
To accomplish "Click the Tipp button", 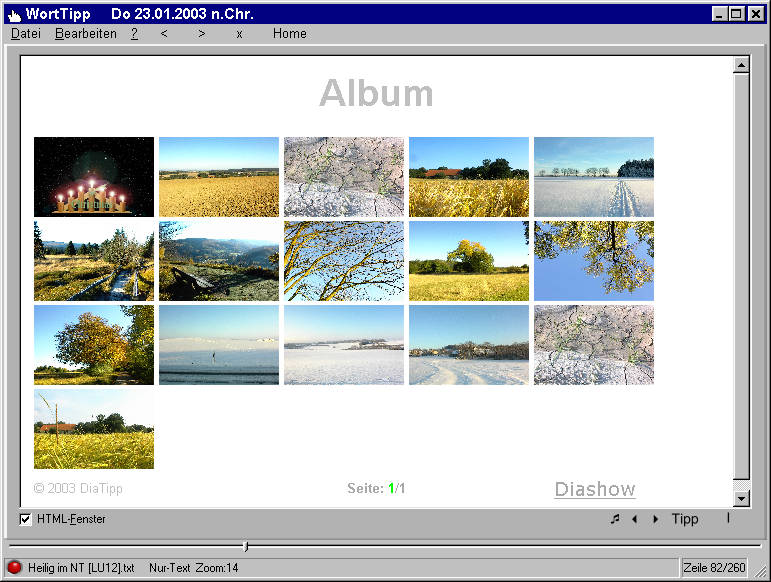I will click(685, 519).
